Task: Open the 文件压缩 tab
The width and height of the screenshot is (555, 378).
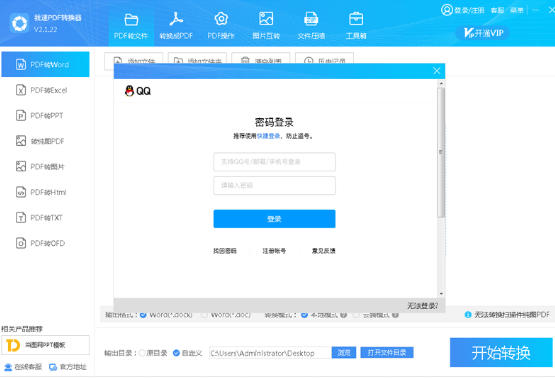Action: coord(311,26)
